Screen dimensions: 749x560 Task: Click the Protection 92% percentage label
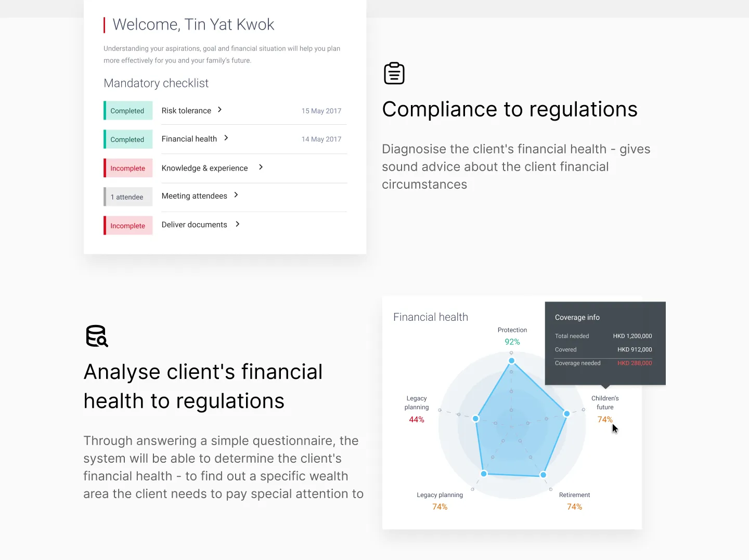tap(512, 342)
